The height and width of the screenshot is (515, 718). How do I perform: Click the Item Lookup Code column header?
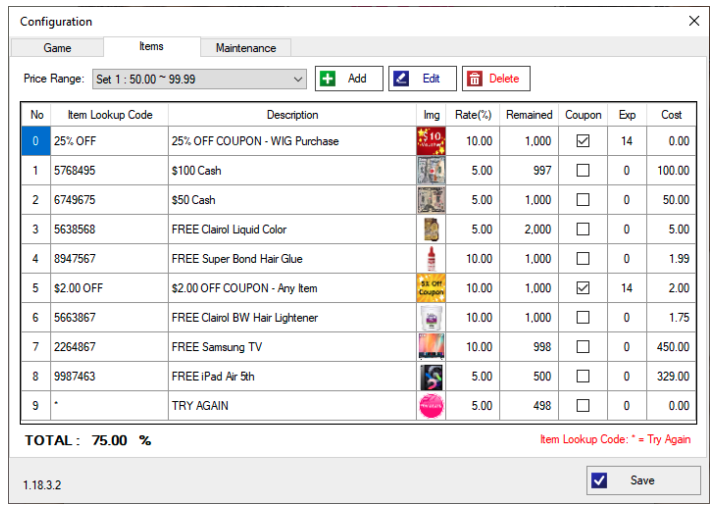point(109,115)
